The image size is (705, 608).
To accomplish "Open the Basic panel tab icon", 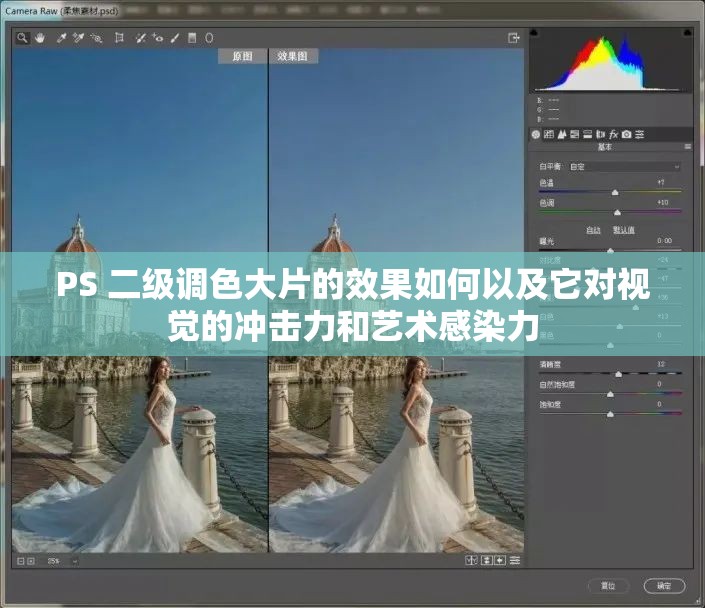I will pos(535,134).
